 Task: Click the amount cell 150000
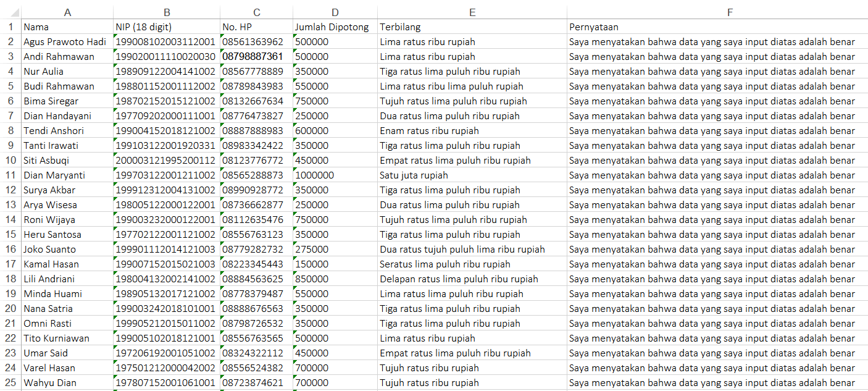click(x=335, y=264)
